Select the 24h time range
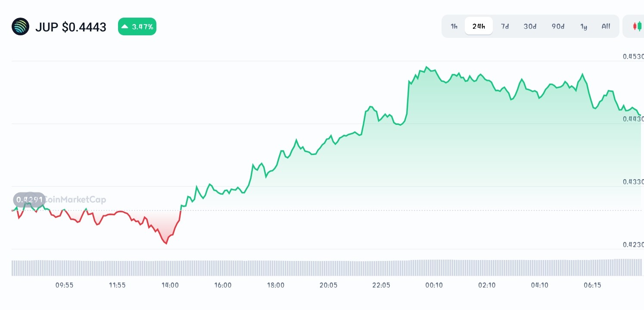 point(479,26)
